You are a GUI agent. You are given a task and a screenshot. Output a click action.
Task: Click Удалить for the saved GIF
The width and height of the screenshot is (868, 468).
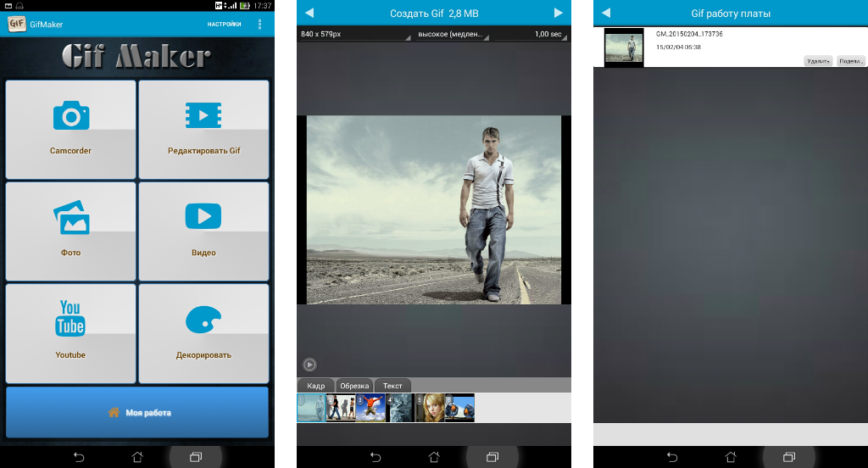[818, 61]
